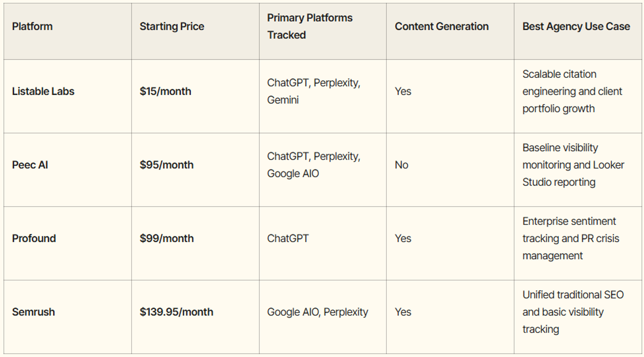Click the Primary Platforms Tracked header
Viewport: 644px width, 357px height.
tap(310, 27)
